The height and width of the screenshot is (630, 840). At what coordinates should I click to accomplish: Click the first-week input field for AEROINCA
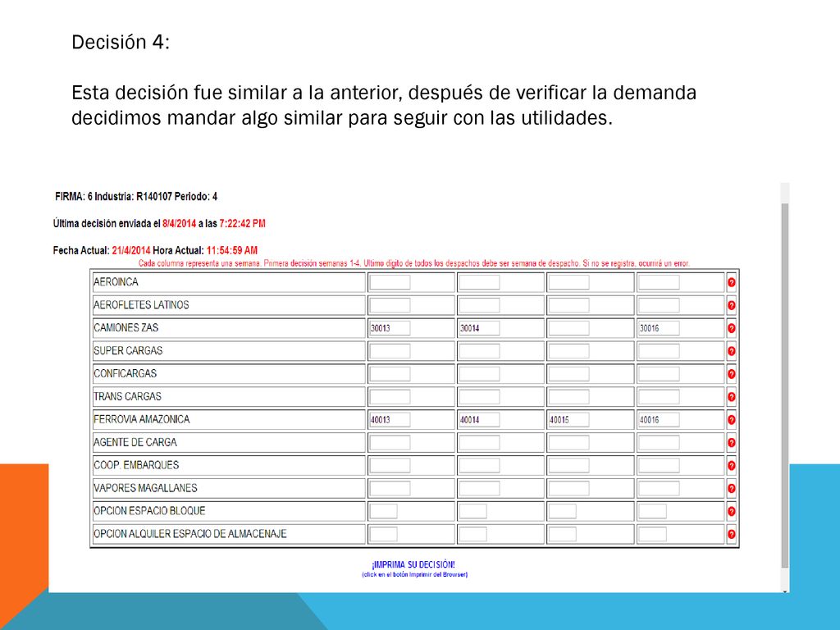(x=390, y=282)
